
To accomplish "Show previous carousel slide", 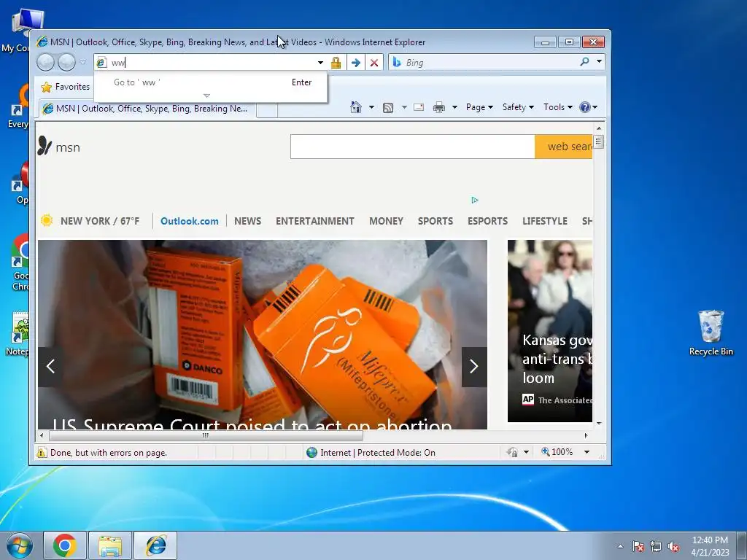I will coord(50,366).
